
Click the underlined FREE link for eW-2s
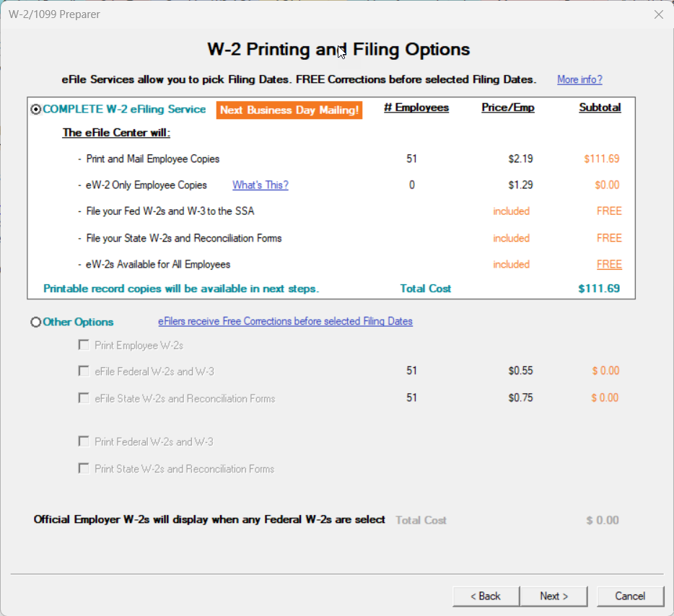tap(609, 265)
